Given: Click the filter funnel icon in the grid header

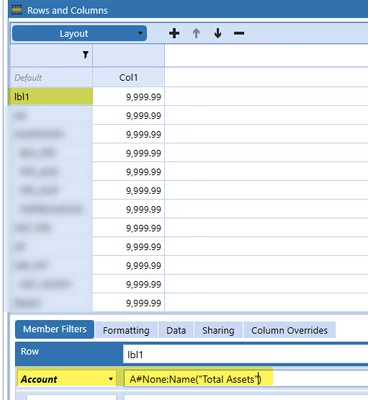Looking at the screenshot, I should pos(85,55).
